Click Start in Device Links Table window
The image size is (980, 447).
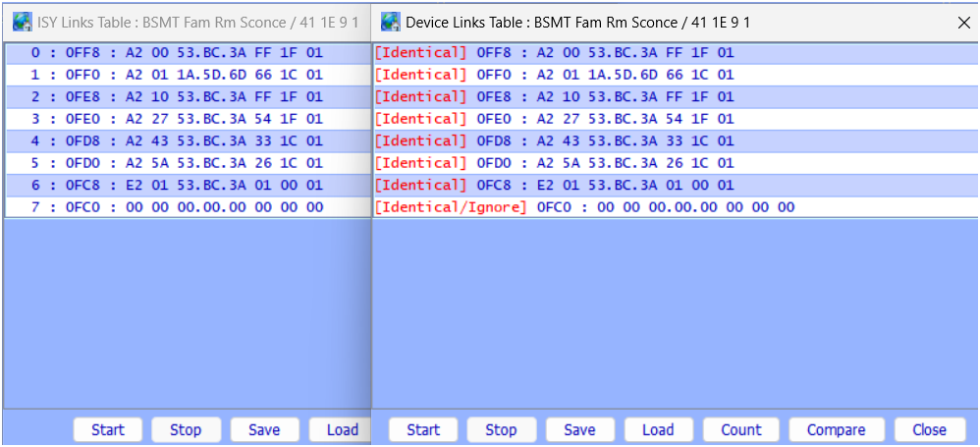click(x=423, y=430)
